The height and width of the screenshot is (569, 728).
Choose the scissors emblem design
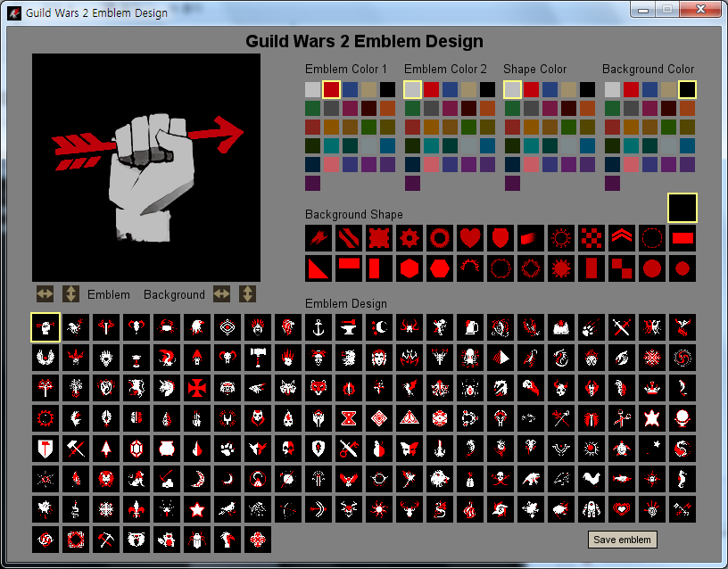[x=622, y=418]
